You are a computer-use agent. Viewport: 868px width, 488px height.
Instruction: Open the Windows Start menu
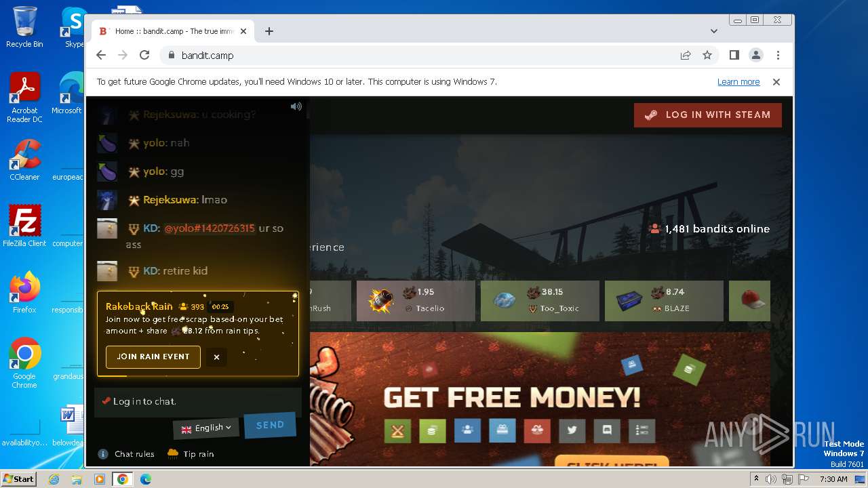[x=19, y=479]
